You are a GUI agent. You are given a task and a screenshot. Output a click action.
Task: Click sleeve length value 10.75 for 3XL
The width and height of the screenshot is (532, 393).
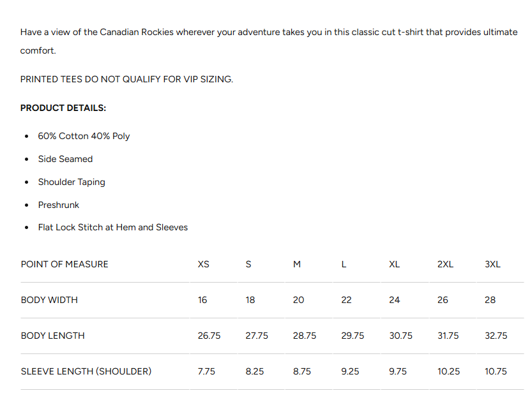[x=496, y=371]
